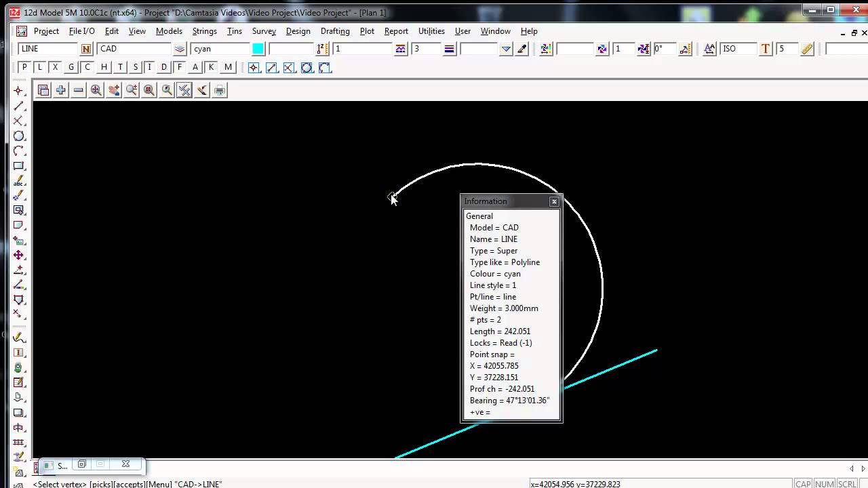The image size is (868, 488).
Task: Click the cyan colour swatch
Action: pos(258,49)
